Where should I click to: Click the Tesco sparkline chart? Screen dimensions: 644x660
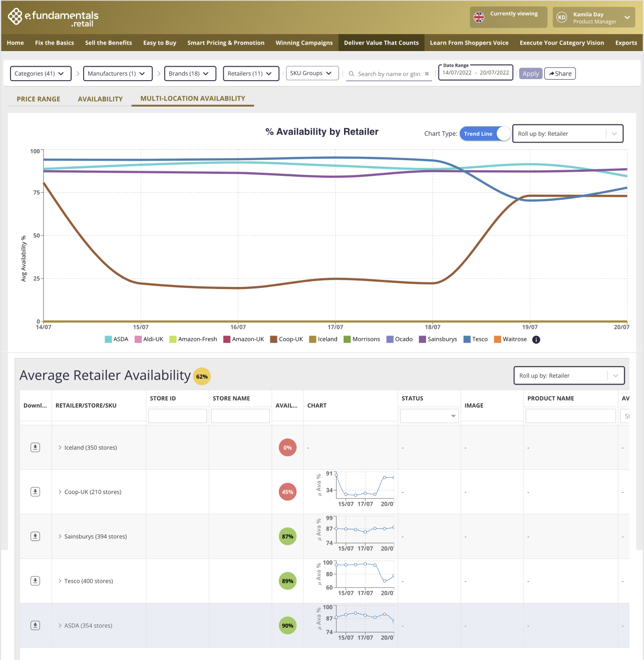(x=356, y=579)
